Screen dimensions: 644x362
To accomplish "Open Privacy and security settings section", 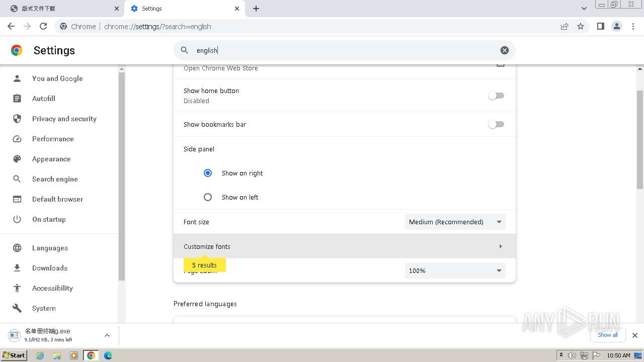I will coord(64,119).
